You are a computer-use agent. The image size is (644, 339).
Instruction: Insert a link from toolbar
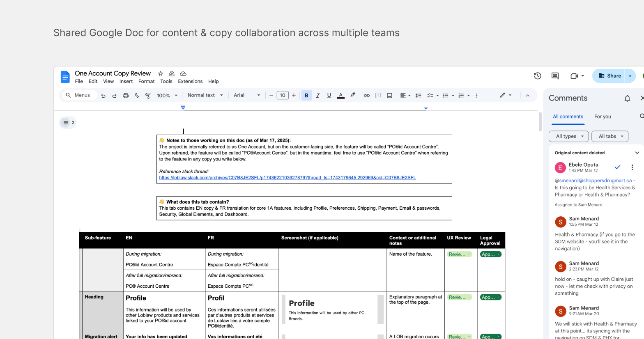(367, 95)
